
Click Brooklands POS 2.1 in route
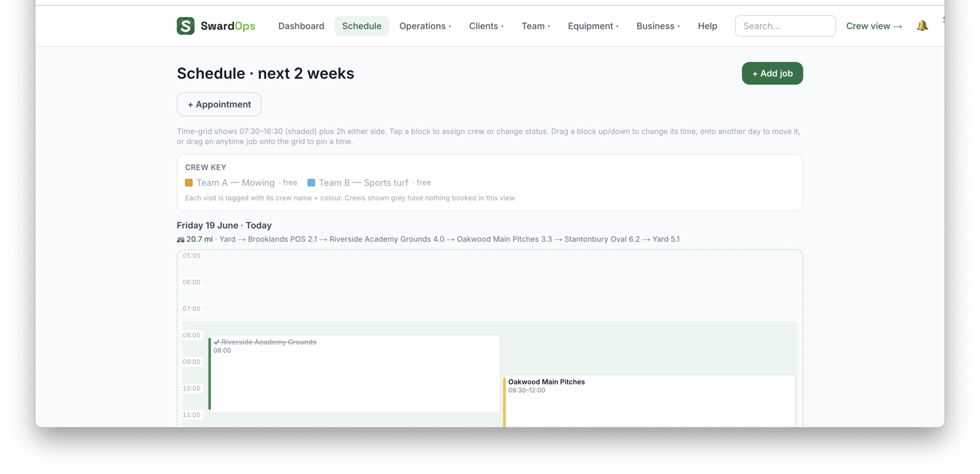tap(282, 239)
